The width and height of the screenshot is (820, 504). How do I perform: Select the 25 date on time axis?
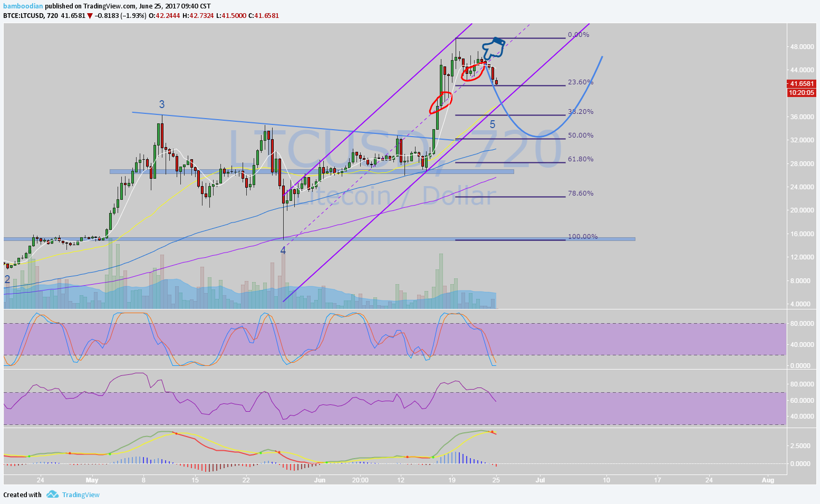[496, 480]
